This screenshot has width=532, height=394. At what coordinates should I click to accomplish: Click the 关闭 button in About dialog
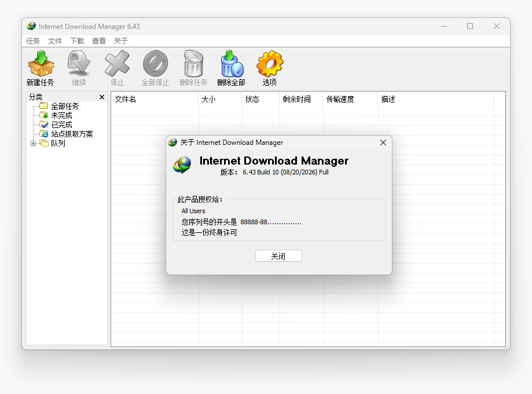click(278, 256)
